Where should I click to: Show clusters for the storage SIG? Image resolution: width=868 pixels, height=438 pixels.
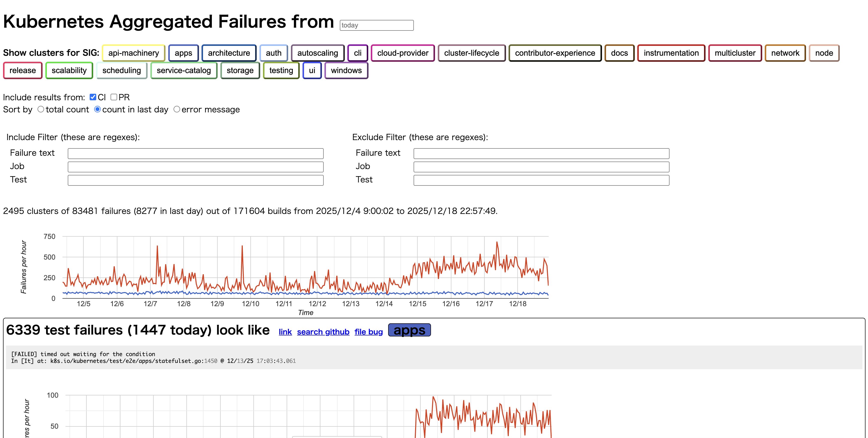pos(240,71)
